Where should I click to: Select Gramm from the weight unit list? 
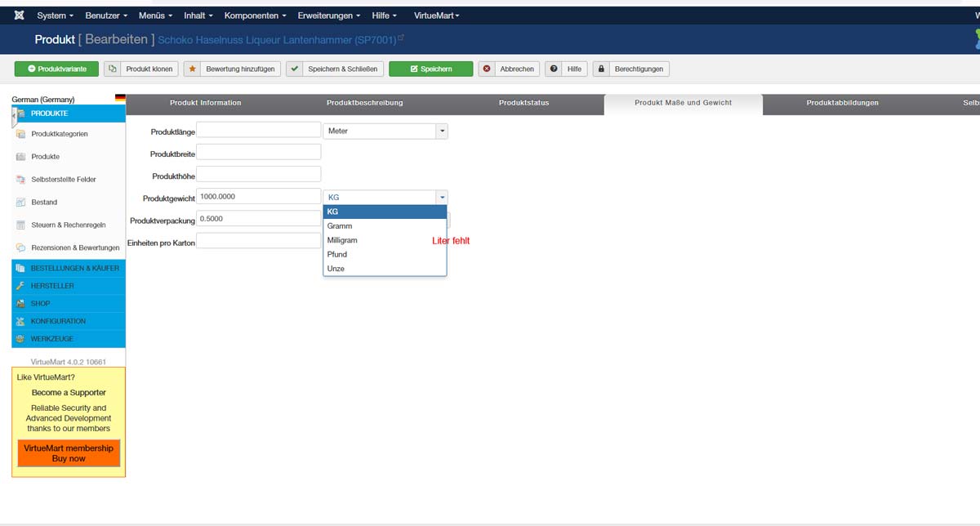point(340,225)
